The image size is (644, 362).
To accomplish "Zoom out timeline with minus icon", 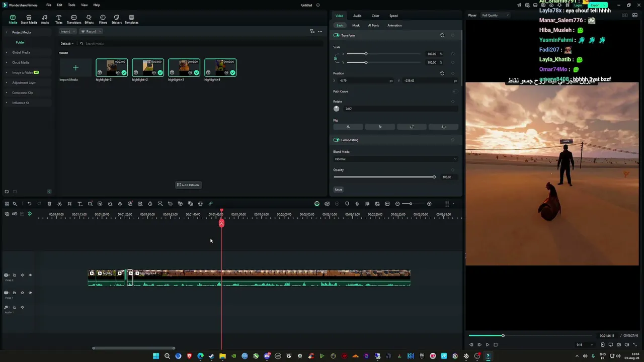I will tap(397, 204).
